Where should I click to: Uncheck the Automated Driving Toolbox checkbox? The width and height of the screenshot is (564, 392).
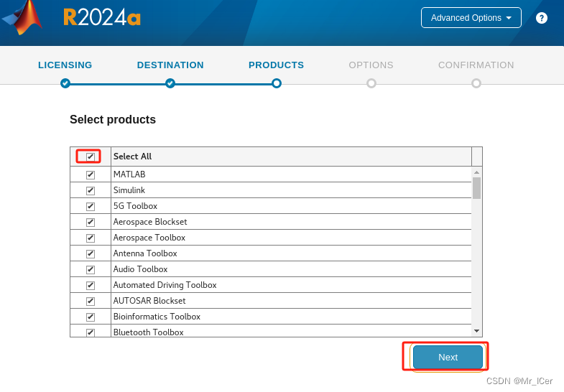click(91, 286)
